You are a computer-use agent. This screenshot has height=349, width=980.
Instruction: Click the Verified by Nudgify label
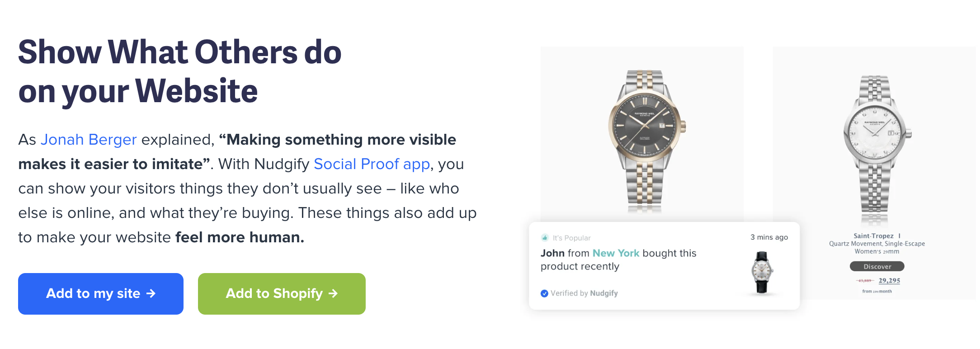(x=584, y=293)
